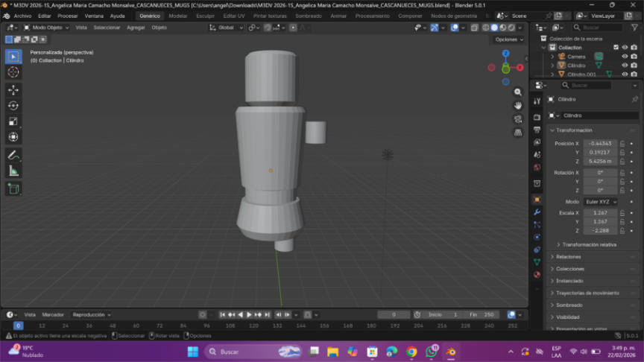Open the Archivo menu
This screenshot has width=644, height=362.
click(x=22, y=16)
